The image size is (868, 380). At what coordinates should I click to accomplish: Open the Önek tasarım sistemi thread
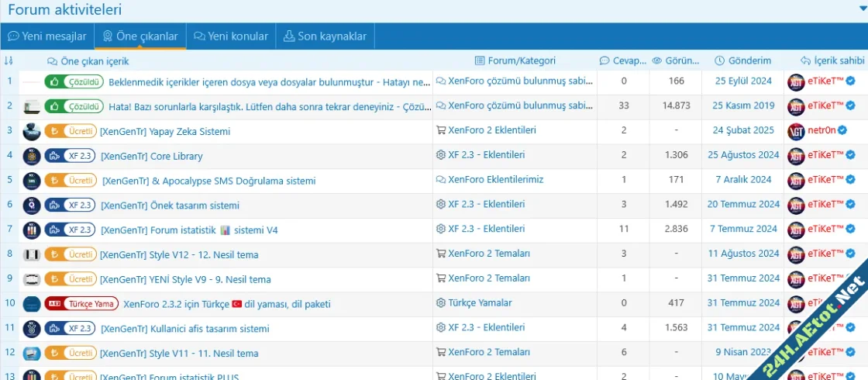[x=170, y=206]
